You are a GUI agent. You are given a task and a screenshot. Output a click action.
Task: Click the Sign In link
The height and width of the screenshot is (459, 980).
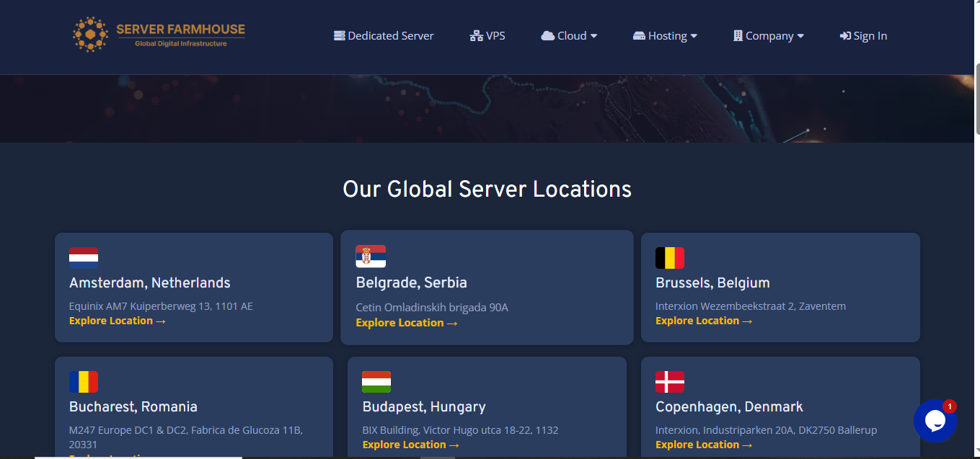(x=863, y=36)
